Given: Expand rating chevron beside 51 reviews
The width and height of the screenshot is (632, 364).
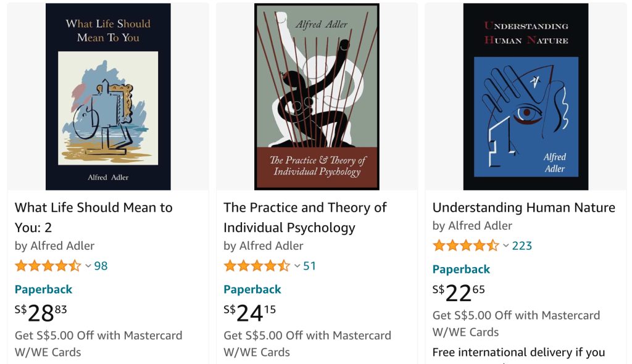Looking at the screenshot, I should (297, 266).
